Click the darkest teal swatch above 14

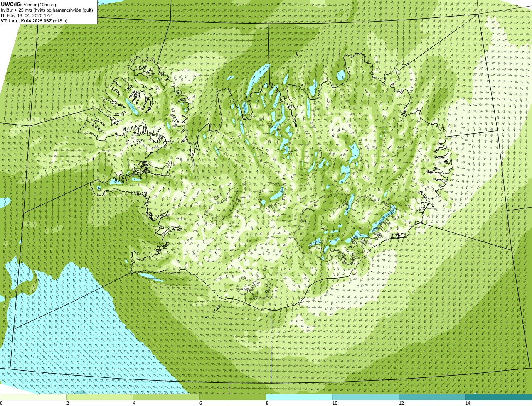(499, 397)
